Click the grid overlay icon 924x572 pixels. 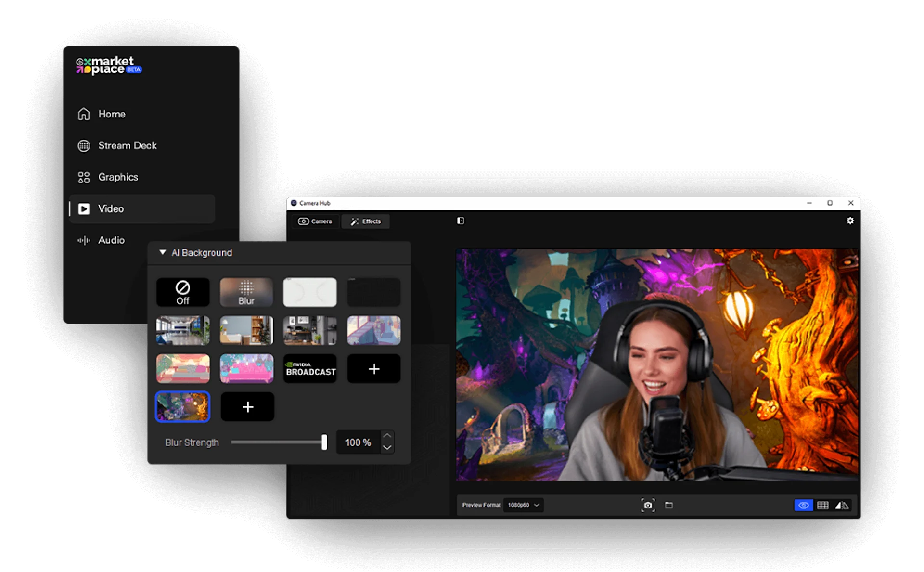coord(822,505)
